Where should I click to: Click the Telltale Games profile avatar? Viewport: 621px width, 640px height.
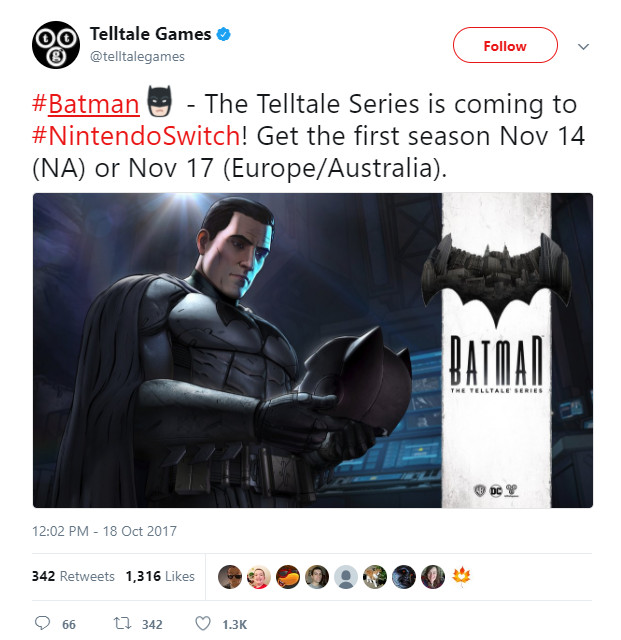pyautogui.click(x=56, y=45)
